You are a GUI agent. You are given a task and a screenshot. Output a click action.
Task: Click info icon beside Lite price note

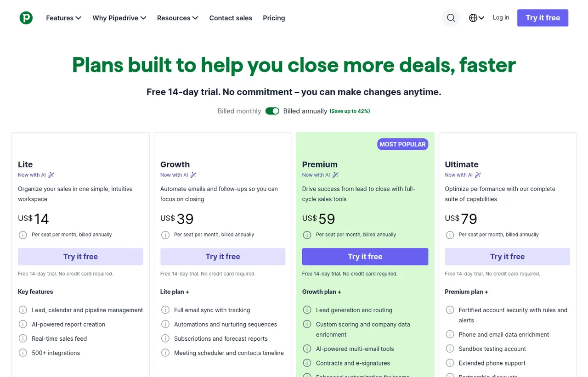(23, 235)
